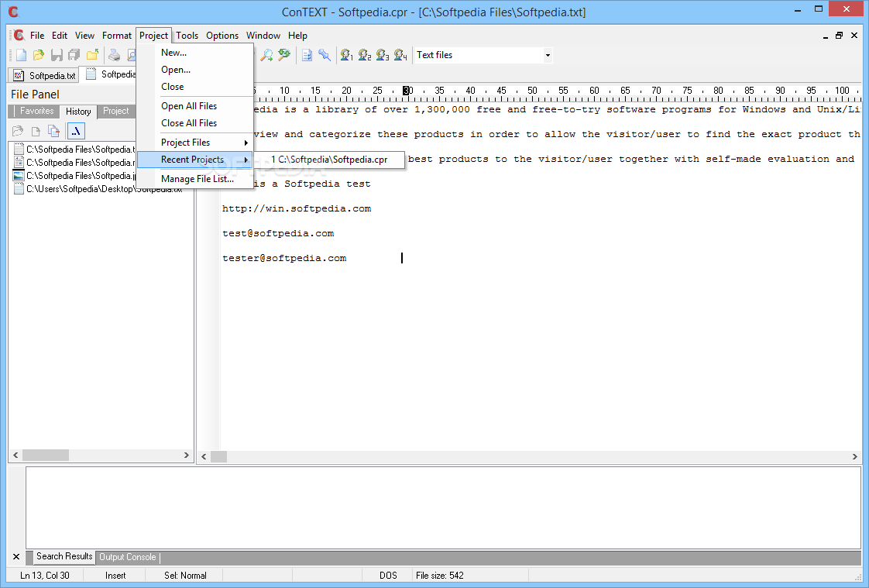
Task: Switch to Search Results tab
Action: pos(64,556)
